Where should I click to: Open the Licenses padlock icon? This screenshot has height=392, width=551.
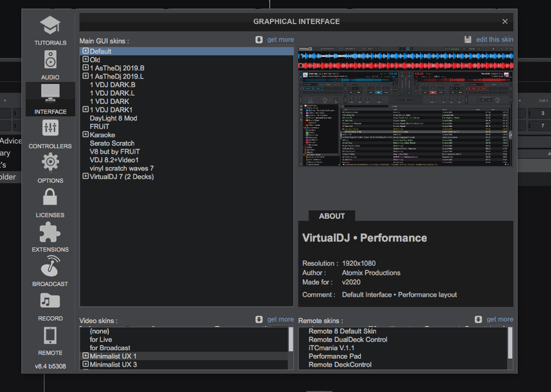pyautogui.click(x=50, y=197)
